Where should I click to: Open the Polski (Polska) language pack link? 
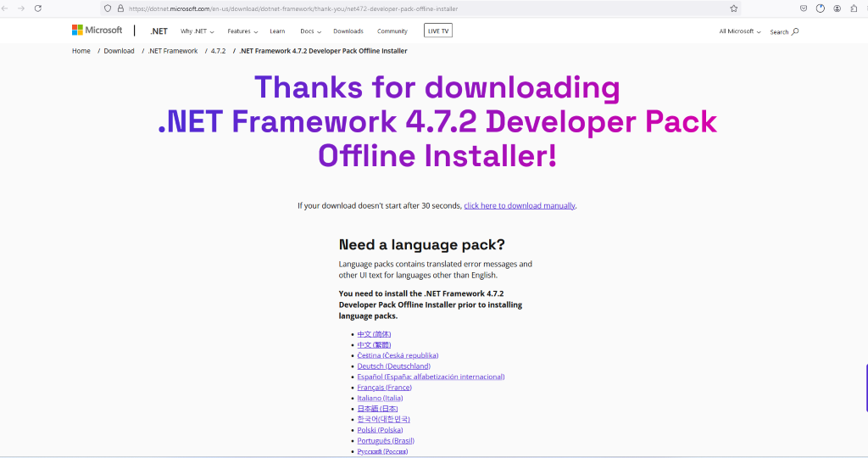click(x=380, y=430)
